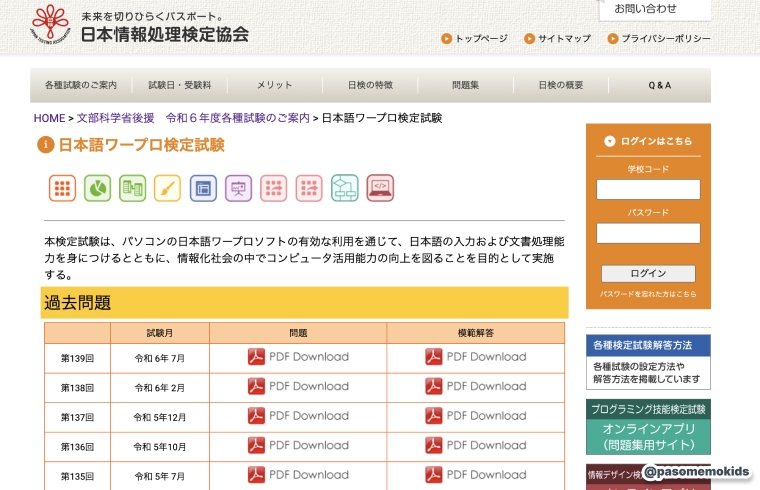This screenshot has width=760, height=490.
Task: Click HOME breadcrumb link
Action: pyautogui.click(x=49, y=118)
